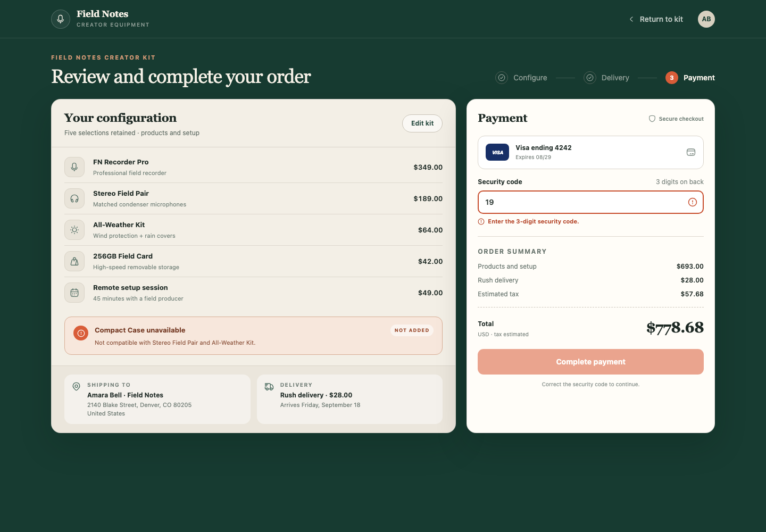Click the back chevron beside Return to kit
This screenshot has height=532, width=766.
[631, 19]
